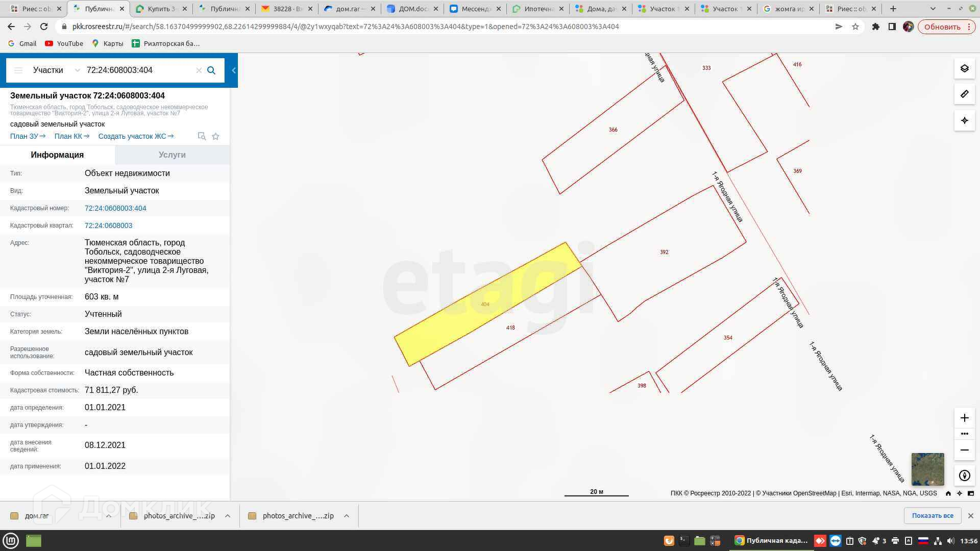Add the parcel to favorites with the star
The width and height of the screenshot is (980, 551).
[x=215, y=136]
